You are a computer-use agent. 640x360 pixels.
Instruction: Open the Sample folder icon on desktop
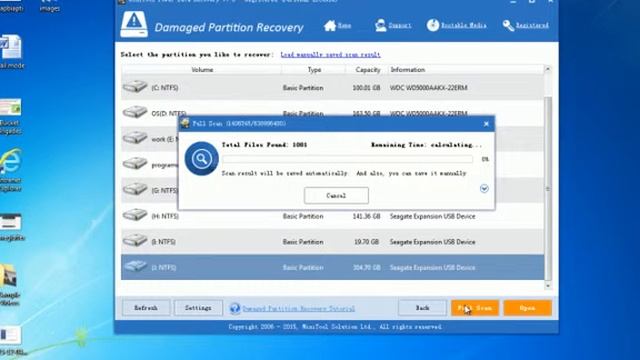[x=9, y=276]
